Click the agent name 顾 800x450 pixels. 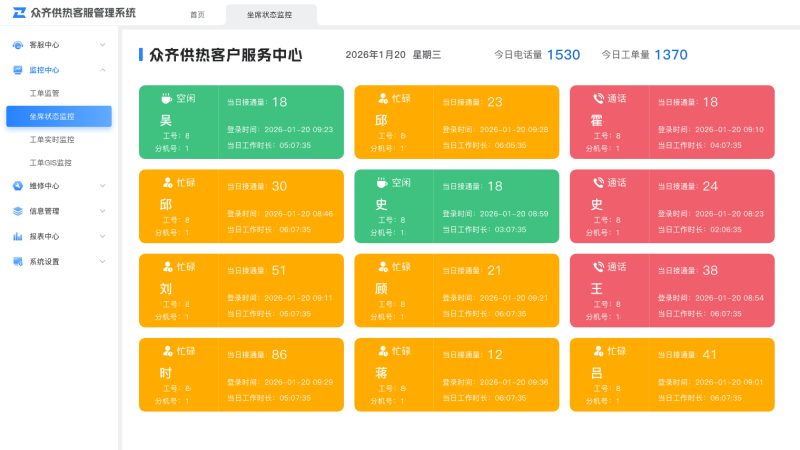(x=381, y=289)
